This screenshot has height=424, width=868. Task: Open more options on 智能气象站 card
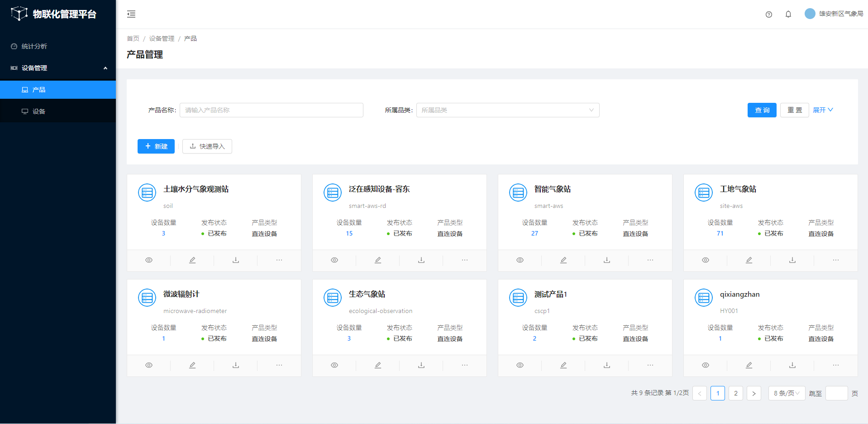[650, 260]
